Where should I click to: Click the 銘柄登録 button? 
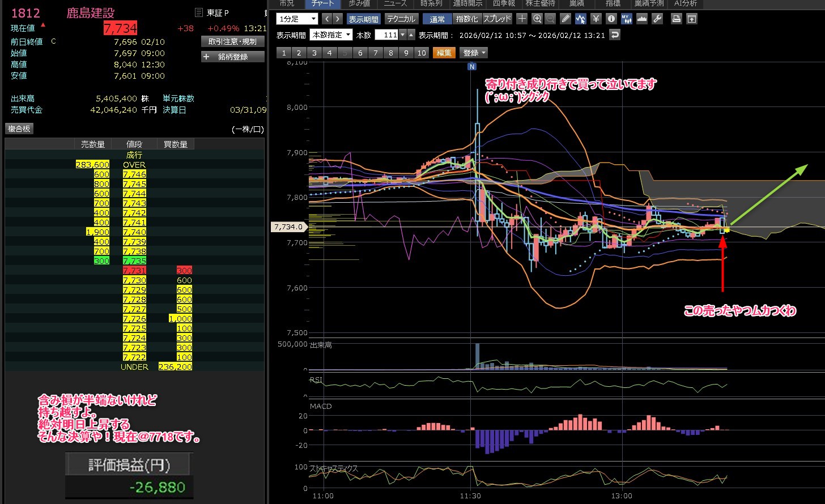click(x=233, y=57)
